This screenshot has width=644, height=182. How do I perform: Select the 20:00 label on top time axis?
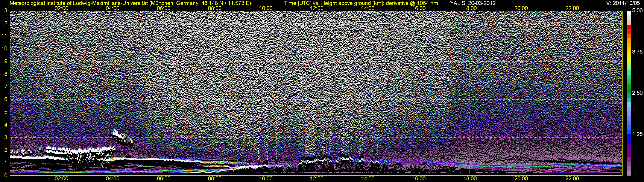[521, 8]
